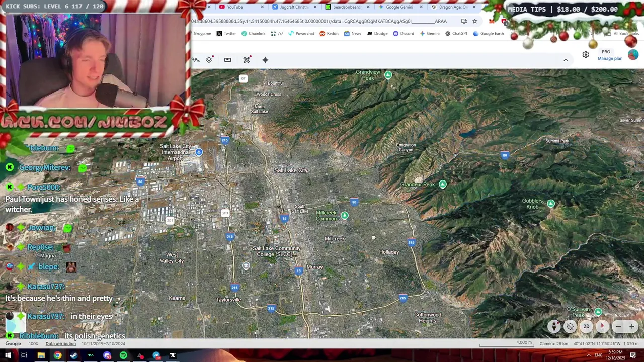644x362 pixels.
Task: Click the path measure tool icon
Action: [x=196, y=60]
